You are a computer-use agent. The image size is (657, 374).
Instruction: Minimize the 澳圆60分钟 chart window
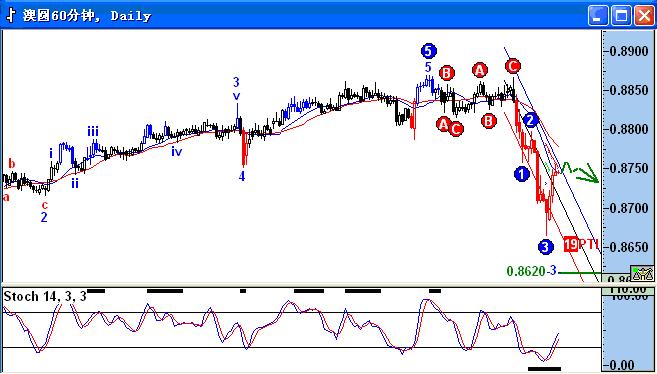click(598, 16)
